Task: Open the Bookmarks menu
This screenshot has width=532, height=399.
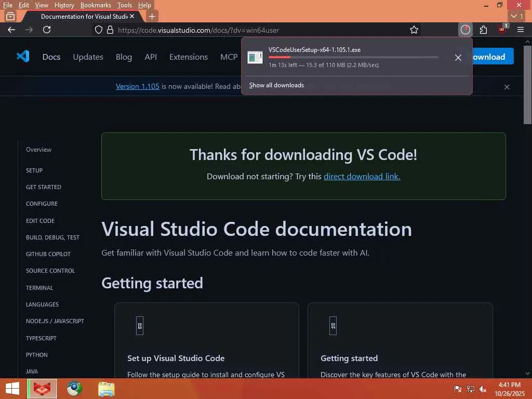Action: point(96,5)
